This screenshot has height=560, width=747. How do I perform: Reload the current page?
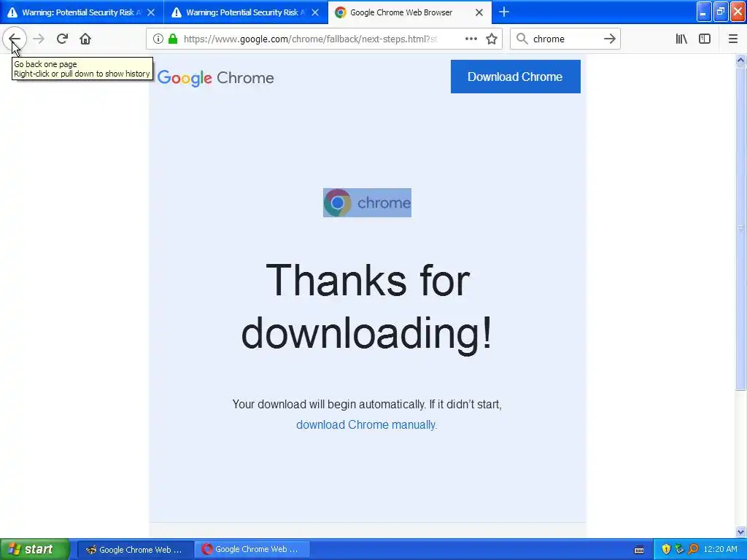[x=62, y=39]
